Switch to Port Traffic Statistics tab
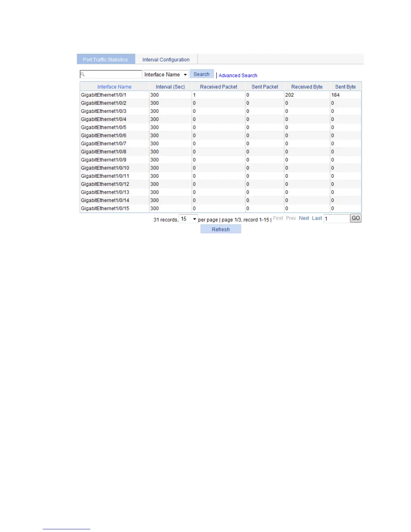 tap(106, 59)
